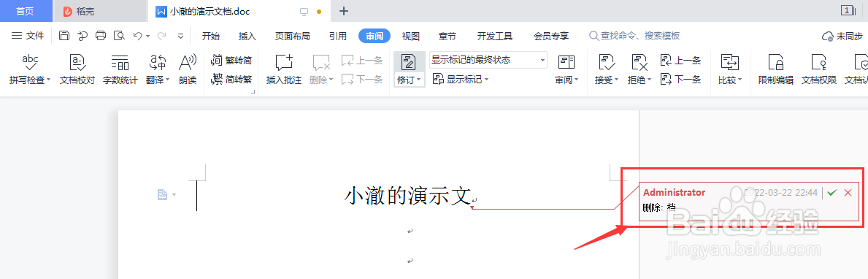
Task: Click 简转繁 conversion button
Action: click(232, 79)
